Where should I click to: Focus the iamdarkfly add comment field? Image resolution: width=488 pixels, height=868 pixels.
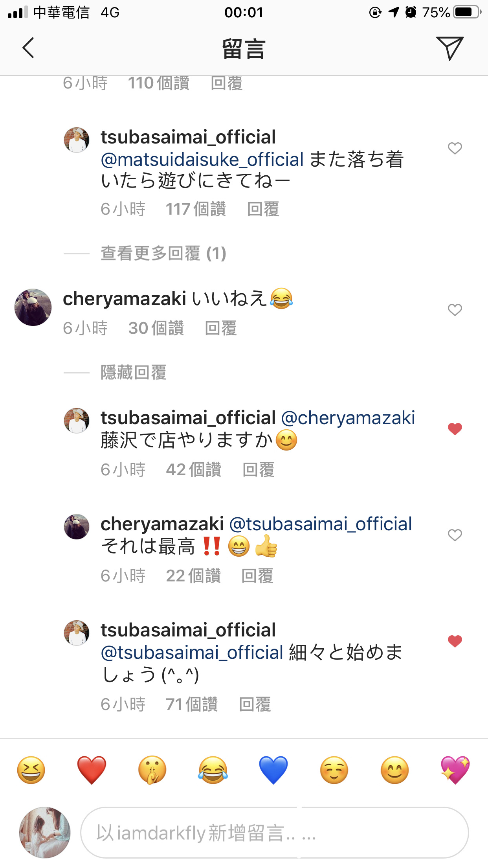[274, 833]
